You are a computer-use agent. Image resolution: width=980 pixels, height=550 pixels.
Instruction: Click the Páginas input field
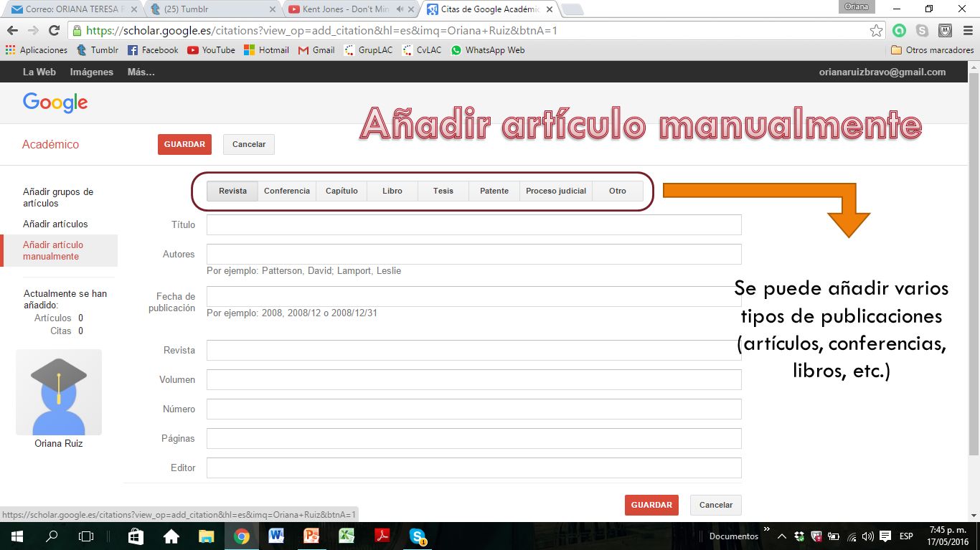[x=473, y=438]
